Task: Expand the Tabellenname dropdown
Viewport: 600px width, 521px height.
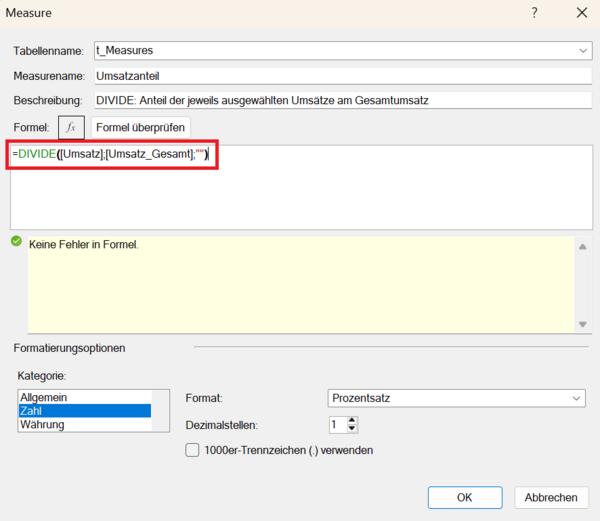Action: pyautogui.click(x=582, y=51)
